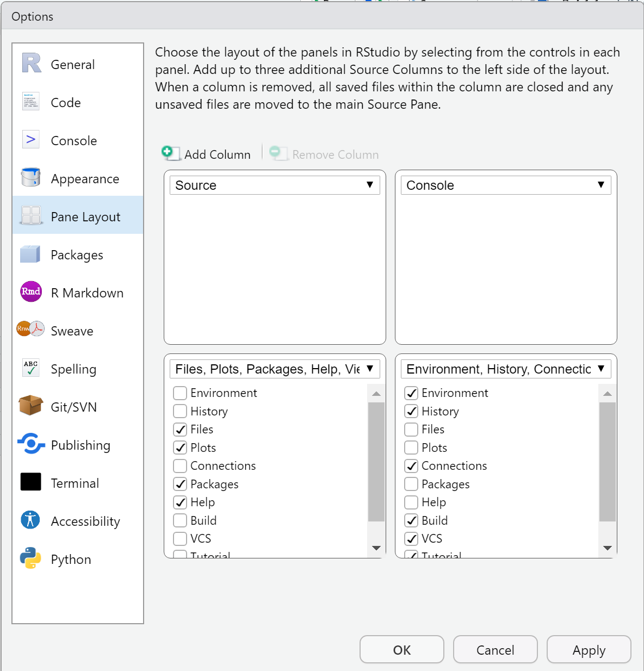The image size is (644, 671).
Task: Click the left pane list scrollbar thumb
Action: click(376, 462)
